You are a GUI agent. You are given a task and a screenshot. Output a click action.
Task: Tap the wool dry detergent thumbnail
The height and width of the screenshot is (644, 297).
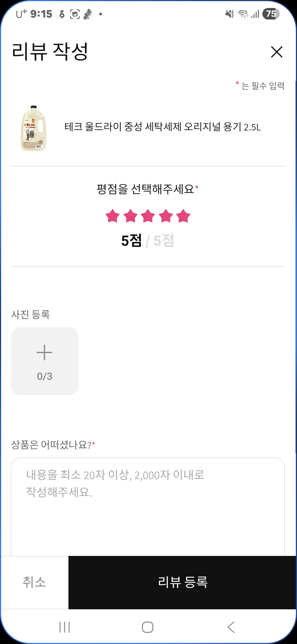click(34, 128)
